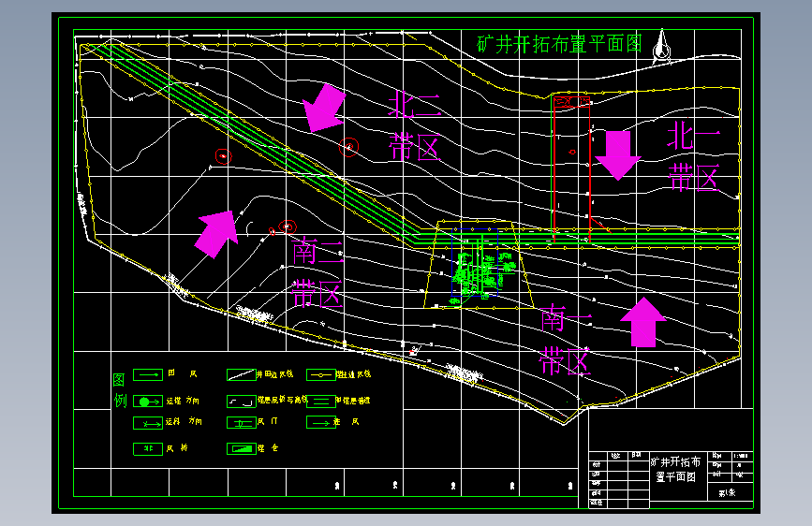Click the 煤仓 coal bunker legend symbol
Viewport: 812px width, 526px height.
[x=242, y=448]
